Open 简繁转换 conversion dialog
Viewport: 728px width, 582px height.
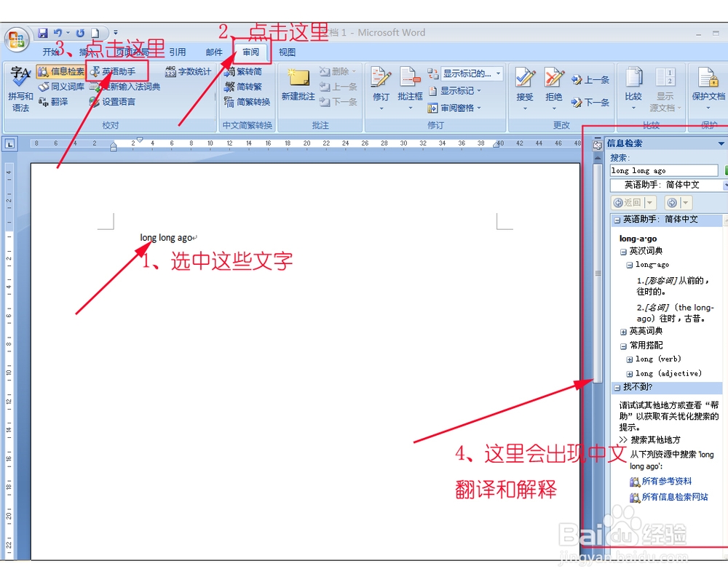pyautogui.click(x=247, y=102)
